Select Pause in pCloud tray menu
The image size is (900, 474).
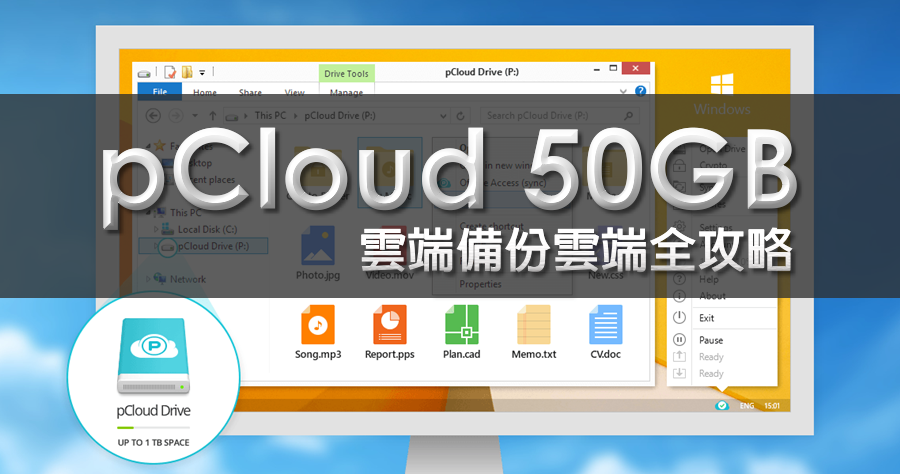tap(711, 340)
